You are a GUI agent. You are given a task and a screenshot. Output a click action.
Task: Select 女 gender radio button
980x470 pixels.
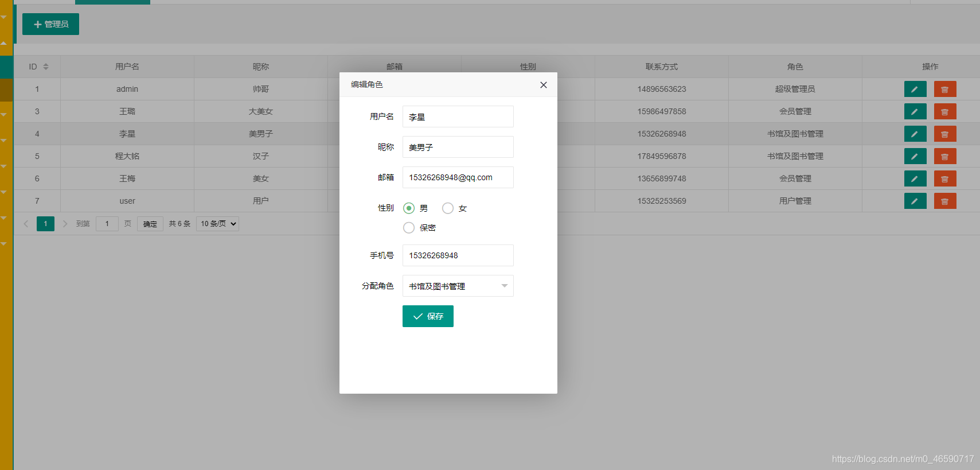[448, 208]
